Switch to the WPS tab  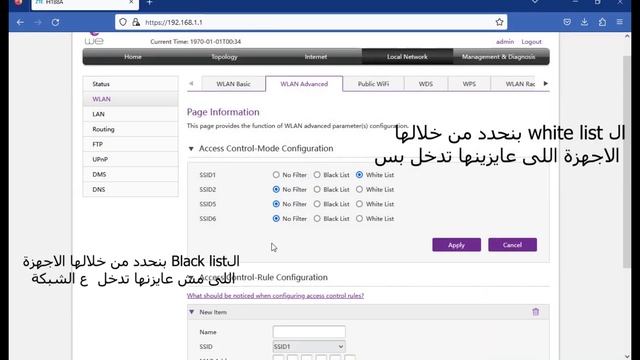point(469,84)
